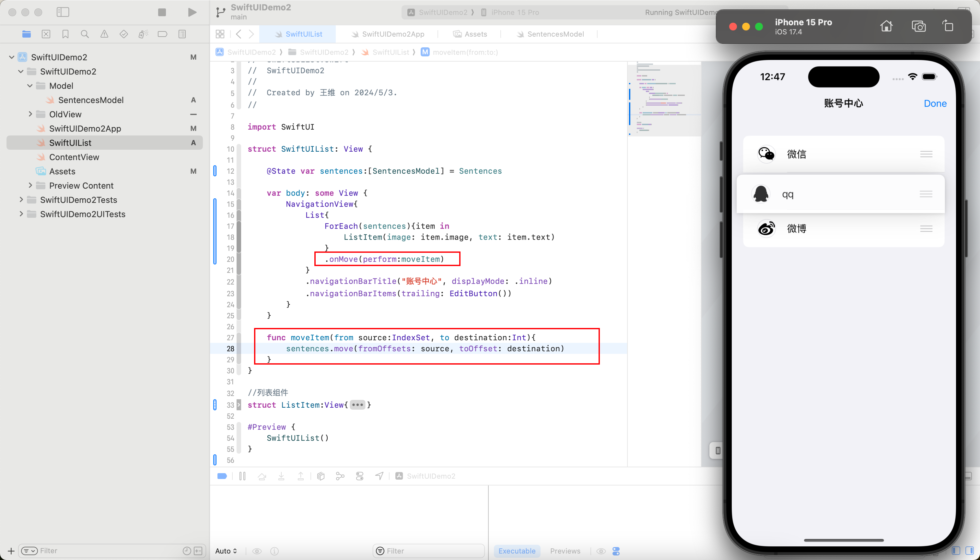Click Step Into in debug bar
The height and width of the screenshot is (560, 980).
click(x=282, y=476)
